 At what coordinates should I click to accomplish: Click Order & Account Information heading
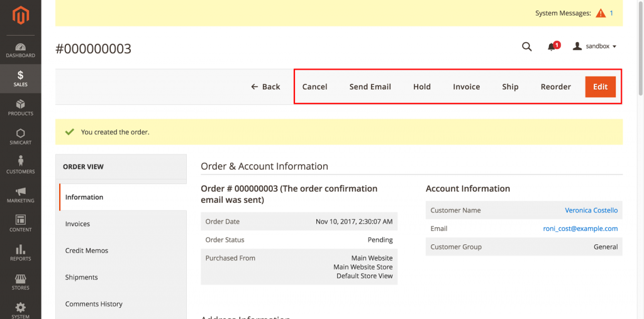265,166
